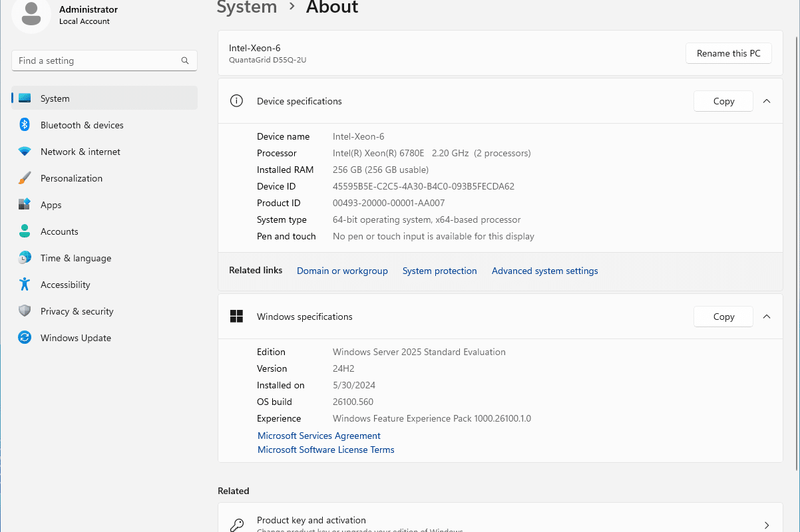800x532 pixels.
Task: Click the Device name value Intel-Xeon-6
Action: pyautogui.click(x=359, y=136)
